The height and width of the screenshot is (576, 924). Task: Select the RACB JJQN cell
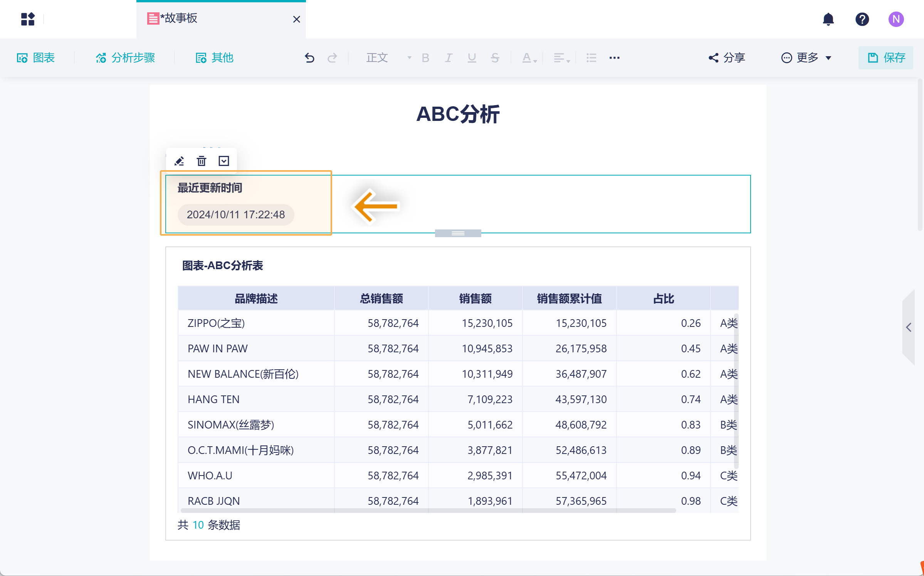click(x=256, y=501)
